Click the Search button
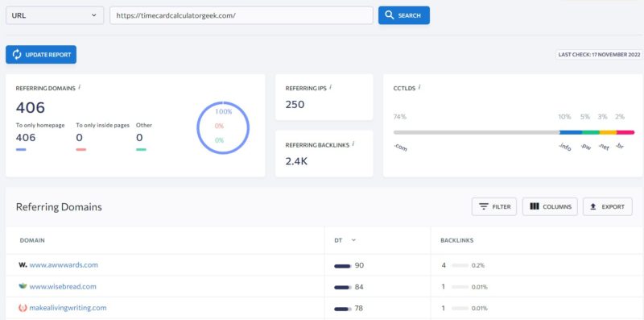Image resolution: width=644 pixels, height=320 pixels. (x=404, y=15)
